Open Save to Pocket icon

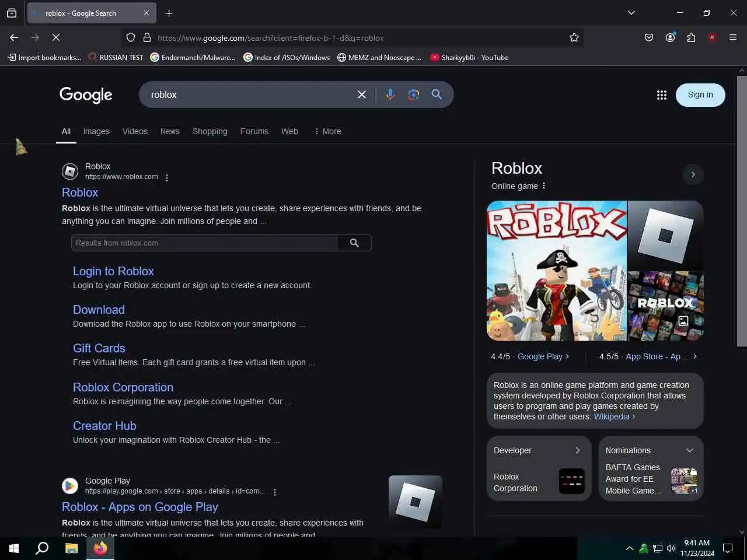[x=649, y=37]
